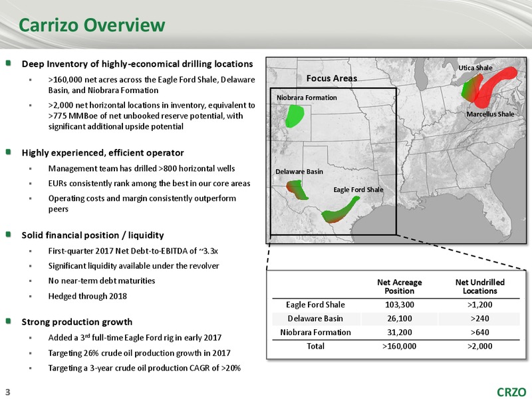532x399 pixels.
Task: Click the 'Marcellus Shale' map label
Action: 490,114
